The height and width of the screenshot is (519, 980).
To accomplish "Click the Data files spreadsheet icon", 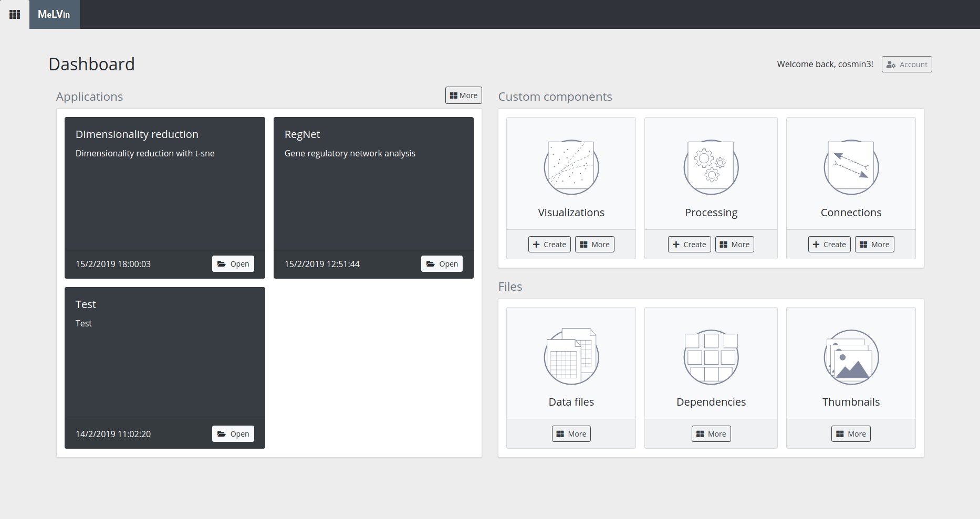I will click(571, 357).
